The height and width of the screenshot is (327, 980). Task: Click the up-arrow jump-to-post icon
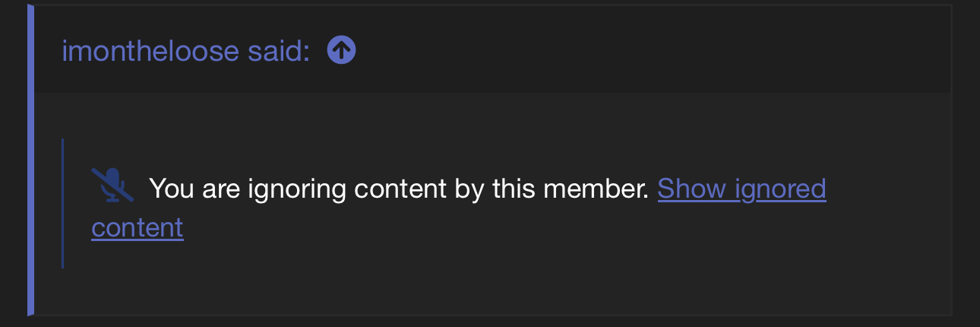point(341,51)
